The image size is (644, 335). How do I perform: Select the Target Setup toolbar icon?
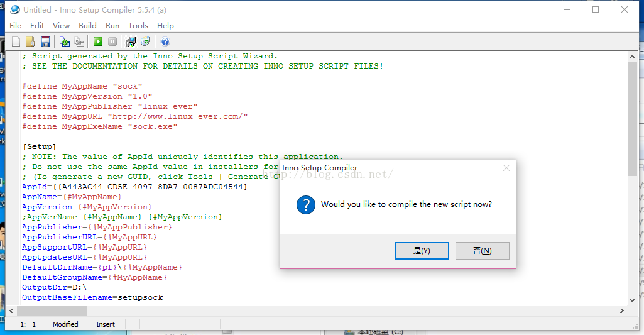pyautogui.click(x=131, y=41)
